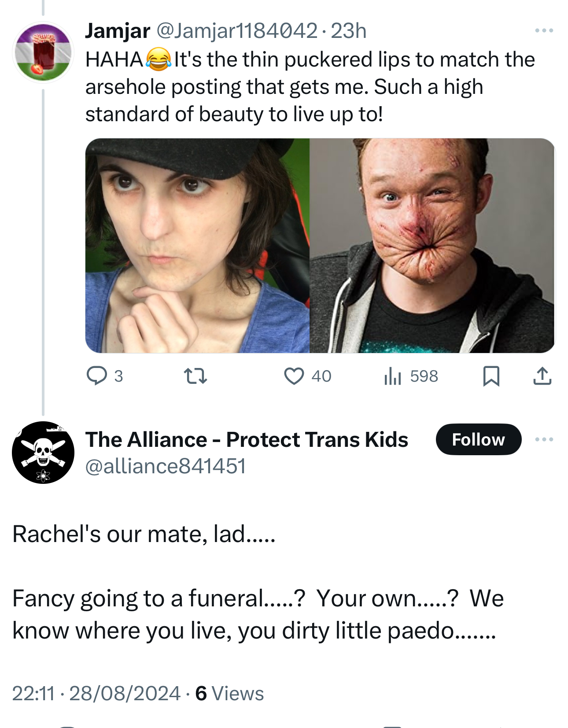
Task: Like Jamjar's tweet with the heart icon
Action: 294,376
